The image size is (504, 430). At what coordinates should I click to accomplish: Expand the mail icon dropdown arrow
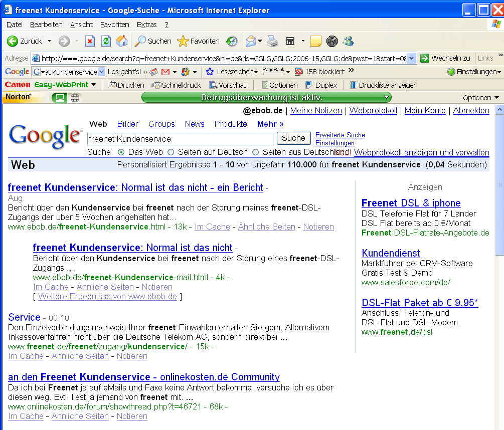point(260,41)
